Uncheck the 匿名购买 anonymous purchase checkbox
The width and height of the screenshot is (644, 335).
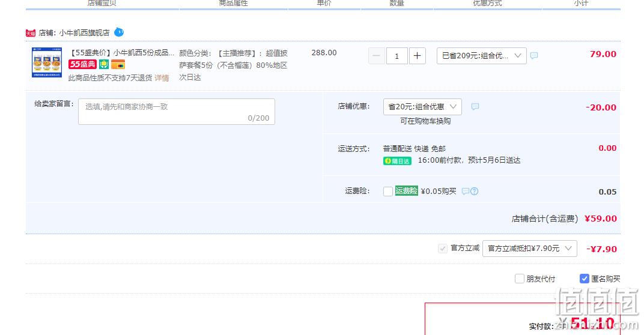point(585,279)
